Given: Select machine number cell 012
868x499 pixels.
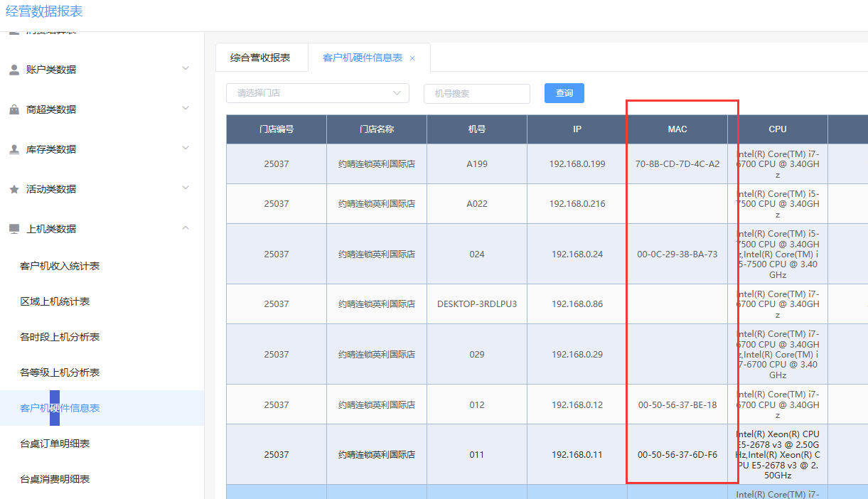Looking at the screenshot, I should (477, 404).
